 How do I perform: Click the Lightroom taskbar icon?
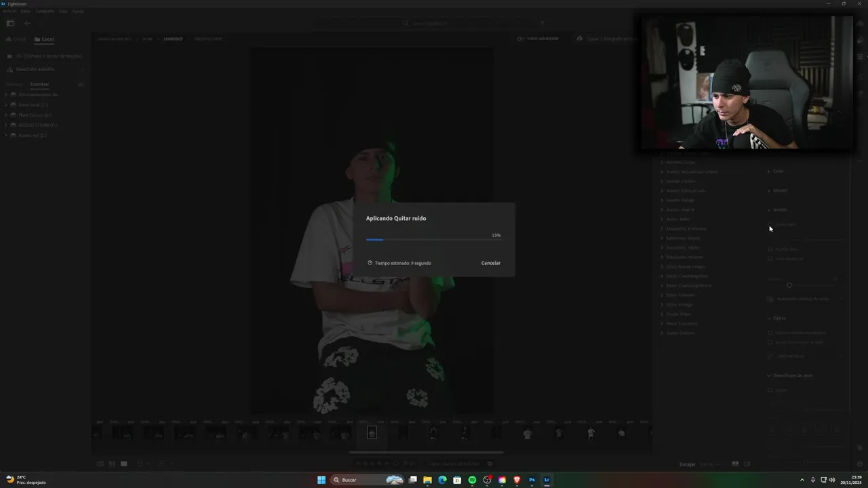[x=547, y=480]
